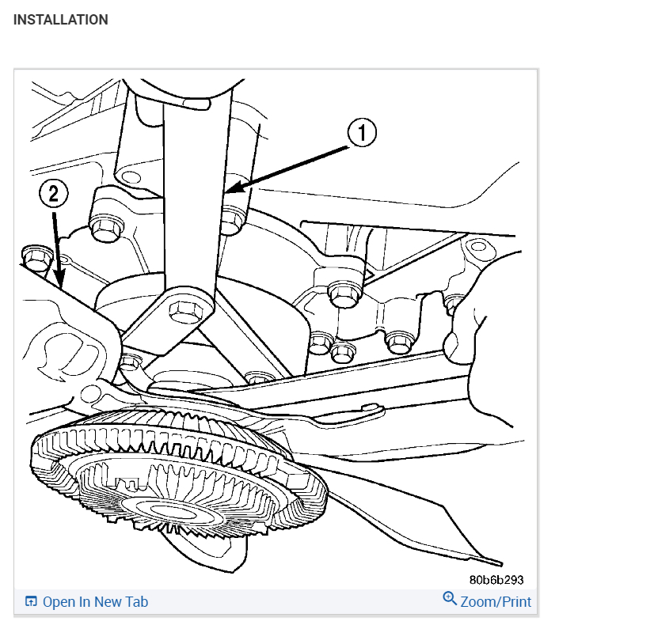Viewport: 654px width, 644px height.
Task: Click the hex bolt on the holding tool end
Action: (185, 312)
